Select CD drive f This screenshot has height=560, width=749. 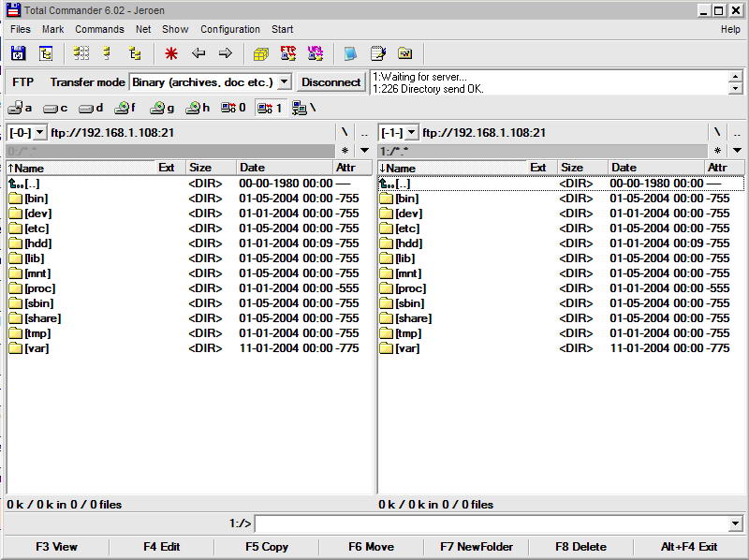tap(125, 108)
